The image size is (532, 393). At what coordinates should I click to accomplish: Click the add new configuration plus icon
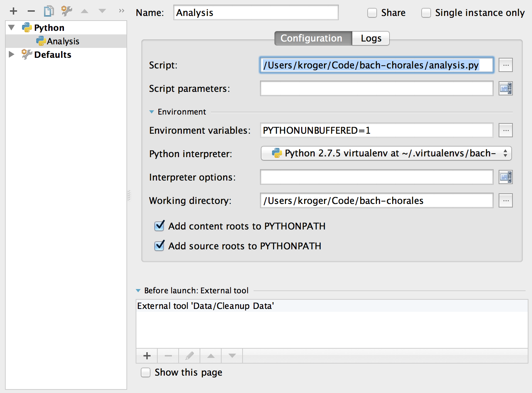pos(13,11)
